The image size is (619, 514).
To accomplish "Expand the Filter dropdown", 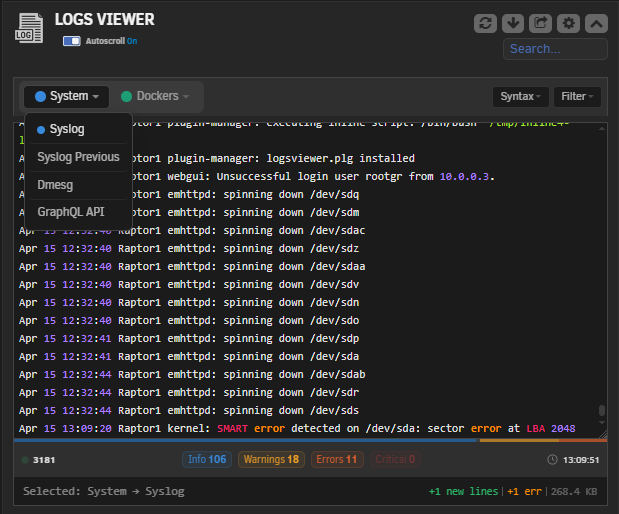I will [x=577, y=97].
